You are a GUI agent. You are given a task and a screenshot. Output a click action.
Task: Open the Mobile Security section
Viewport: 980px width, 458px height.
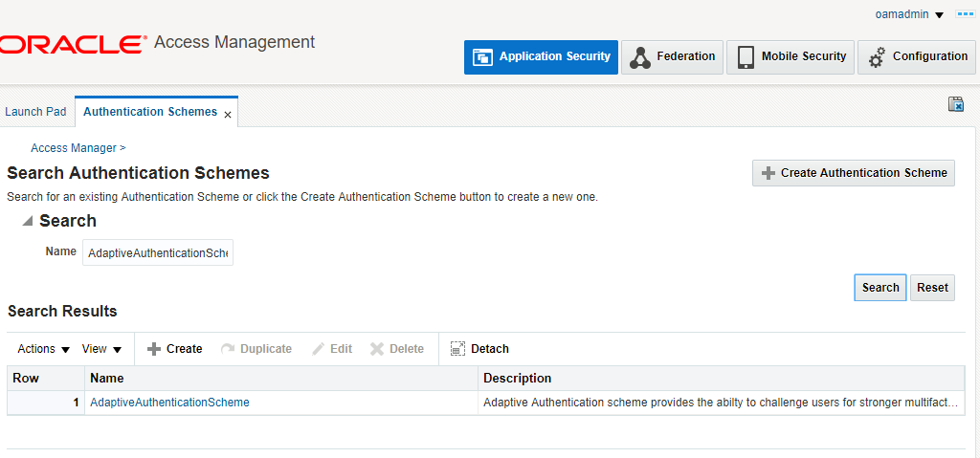[x=790, y=57]
